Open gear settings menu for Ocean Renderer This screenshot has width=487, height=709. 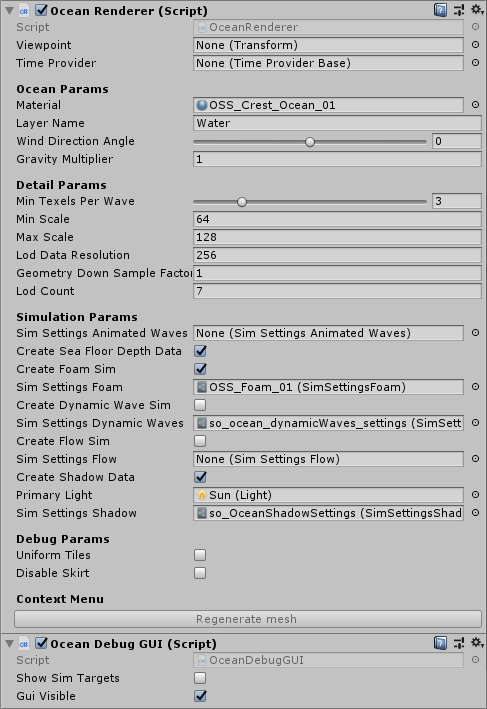pos(477,10)
